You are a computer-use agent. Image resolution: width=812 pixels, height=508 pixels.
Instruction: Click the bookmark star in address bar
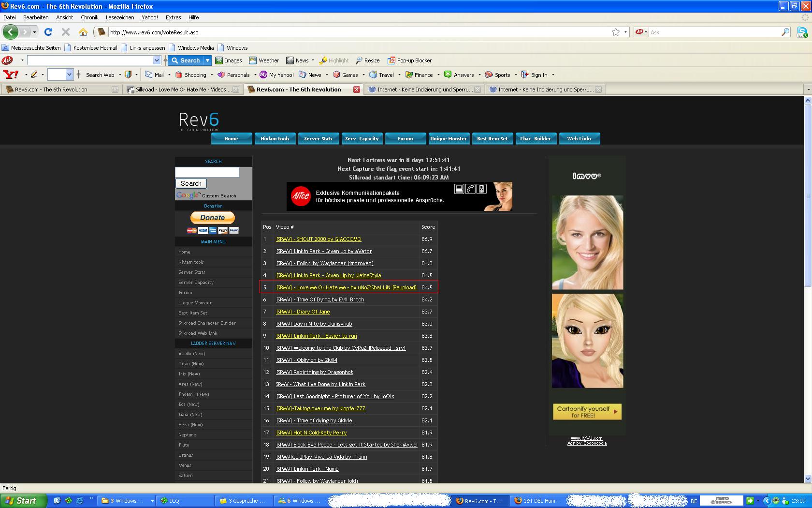615,32
